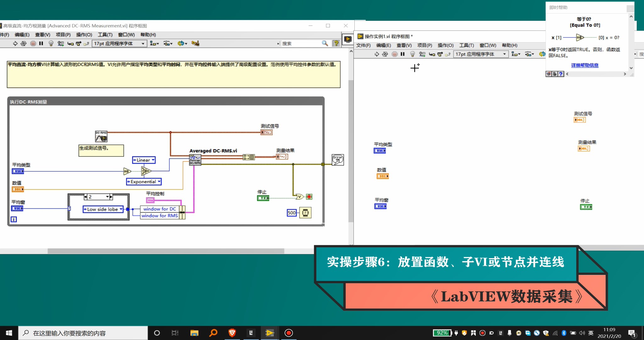Toggle lock icon in Context Help window

[555, 74]
